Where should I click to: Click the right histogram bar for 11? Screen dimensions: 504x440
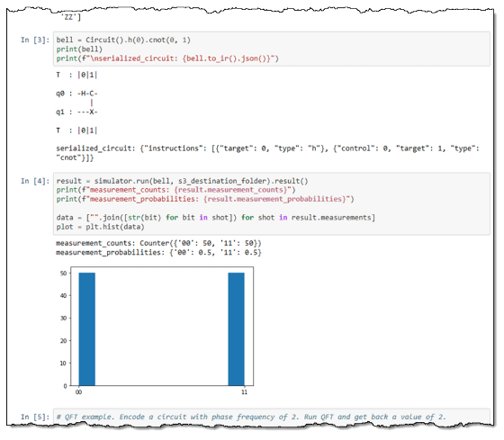click(x=236, y=329)
